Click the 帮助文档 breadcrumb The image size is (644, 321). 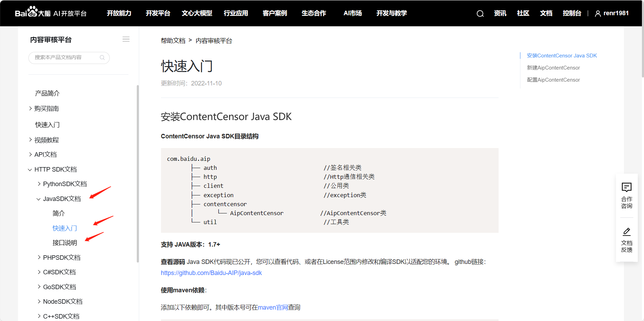point(173,40)
